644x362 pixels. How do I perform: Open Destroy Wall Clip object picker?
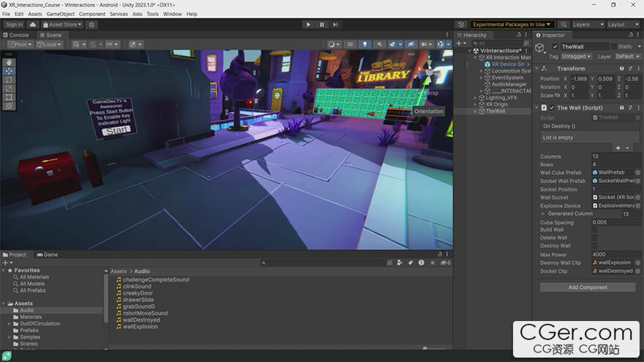(x=638, y=263)
